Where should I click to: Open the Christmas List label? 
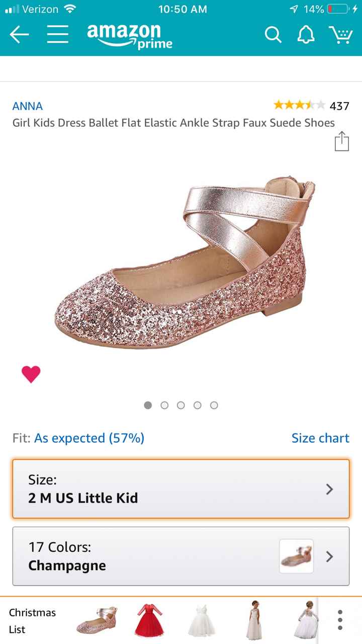point(32,621)
